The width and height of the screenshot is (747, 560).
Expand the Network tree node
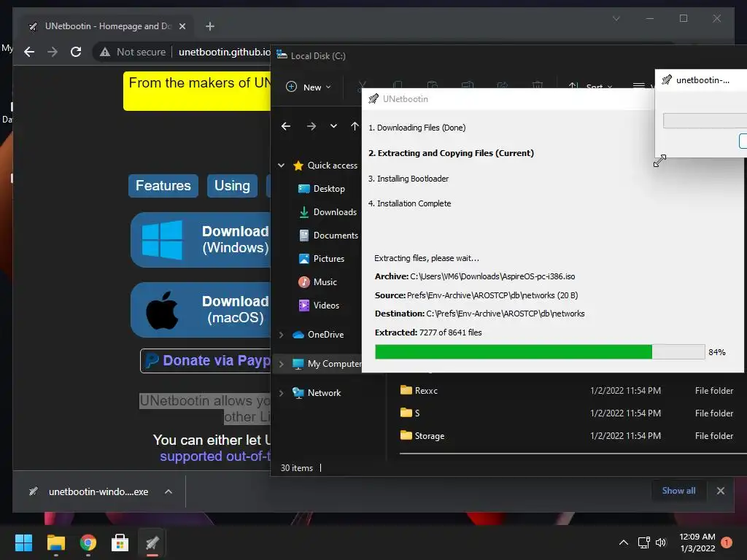[x=281, y=393]
